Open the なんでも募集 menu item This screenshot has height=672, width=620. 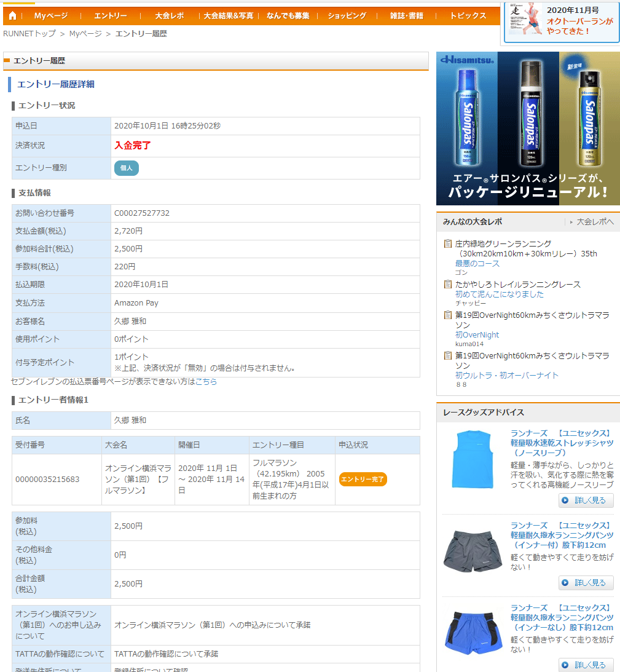[288, 16]
